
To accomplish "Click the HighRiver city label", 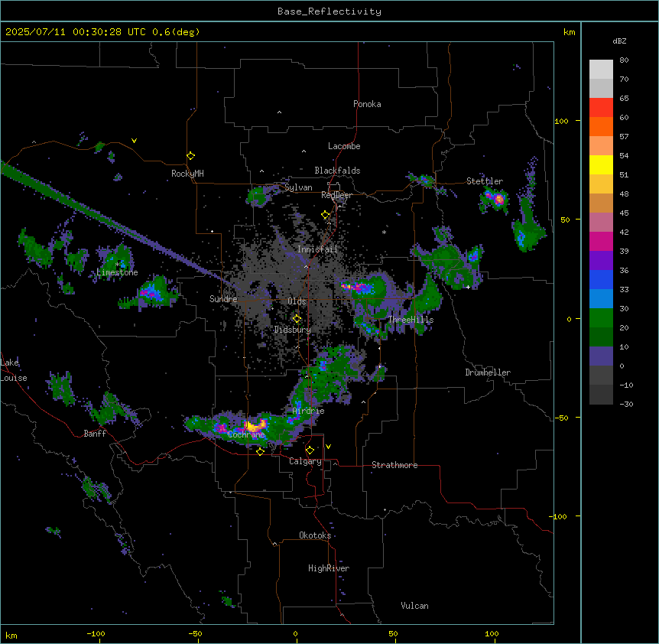I will [329, 568].
